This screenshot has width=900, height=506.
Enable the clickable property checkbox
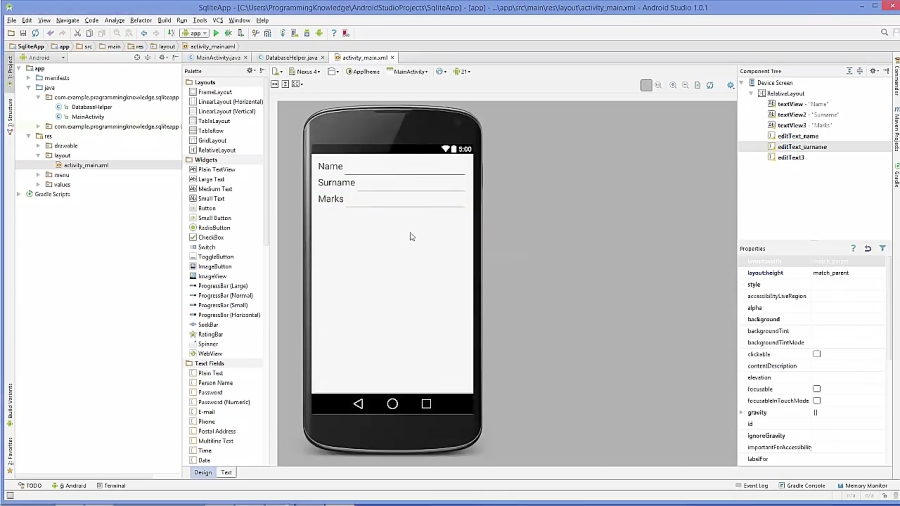[x=816, y=354]
